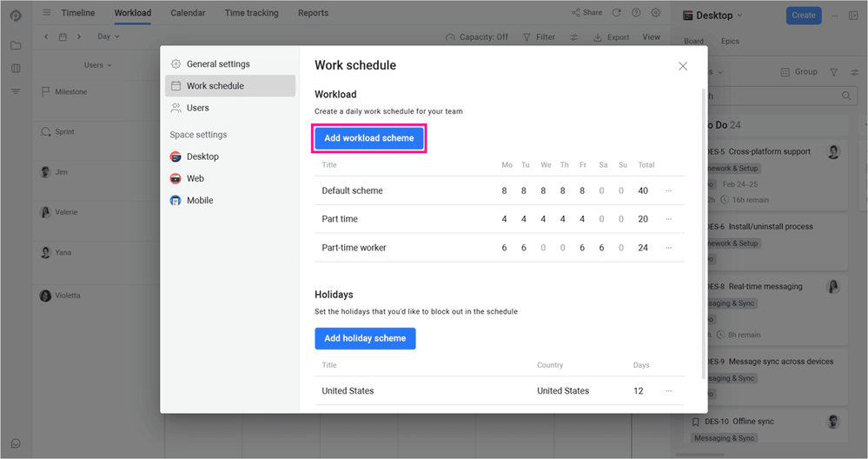Screen dimensions: 868x459
Task: Click the Share button in toolbar
Action: [x=586, y=12]
